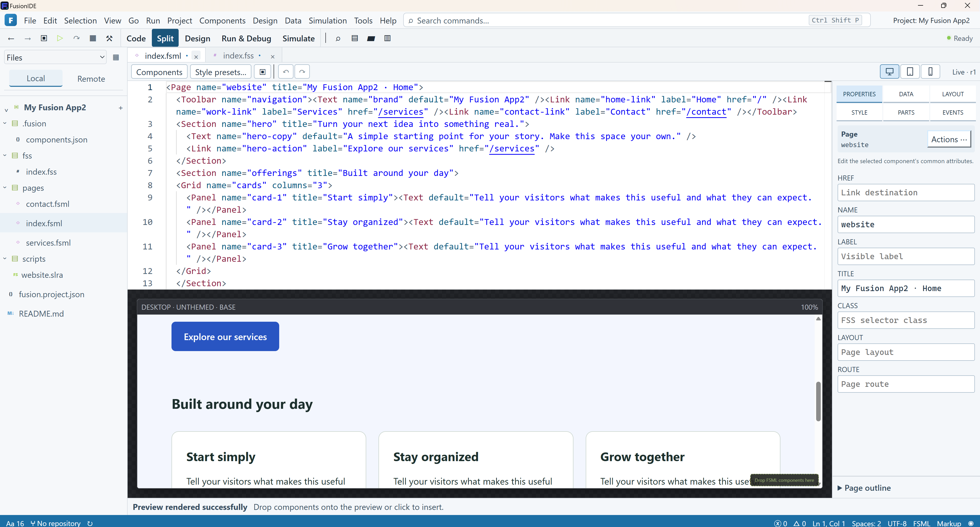Viewport: 980px width, 527px height.
Task: Click the HREF Link destination field
Action: point(906,193)
